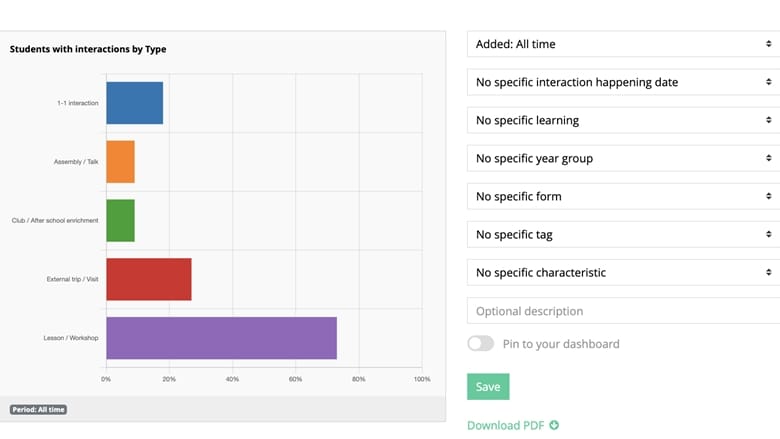
Task: Select the red External trip bar
Action: [x=148, y=279]
